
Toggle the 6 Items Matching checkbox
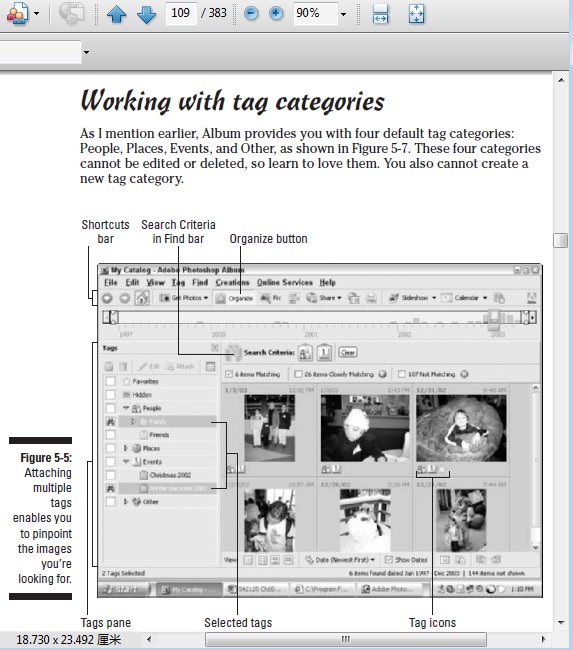coord(228,374)
